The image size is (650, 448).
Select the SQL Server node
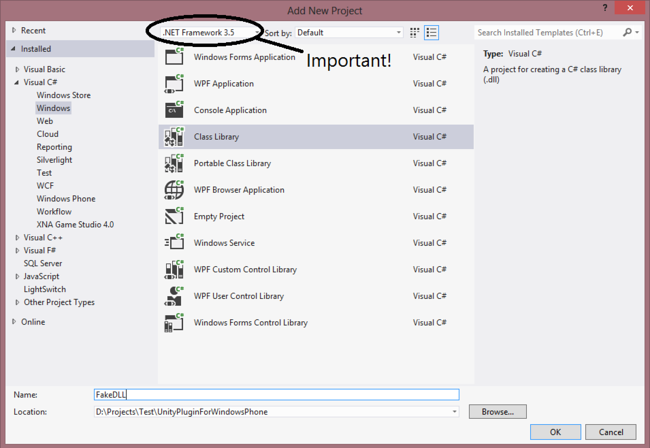tap(43, 263)
